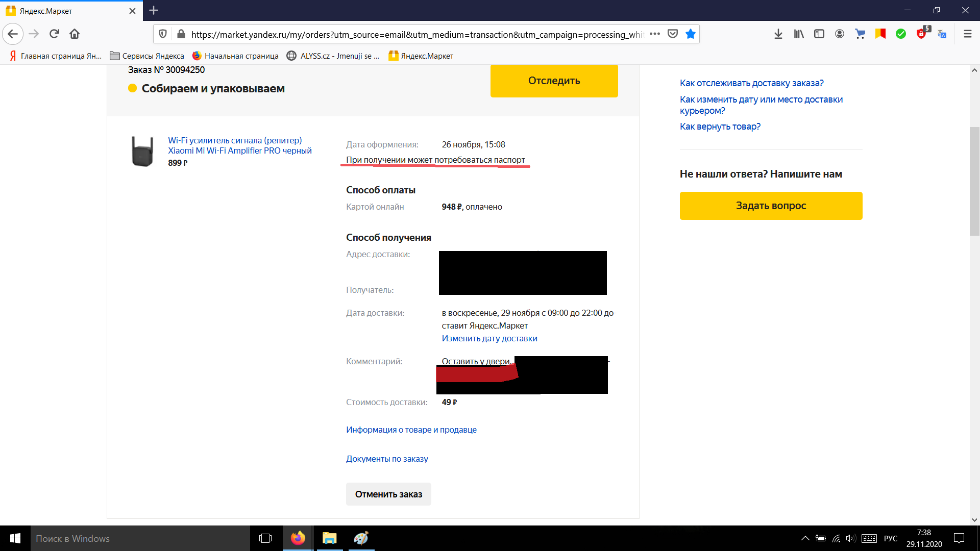The image size is (980, 551).
Task: Open the red ad blocker extension with badge
Action: click(922, 33)
